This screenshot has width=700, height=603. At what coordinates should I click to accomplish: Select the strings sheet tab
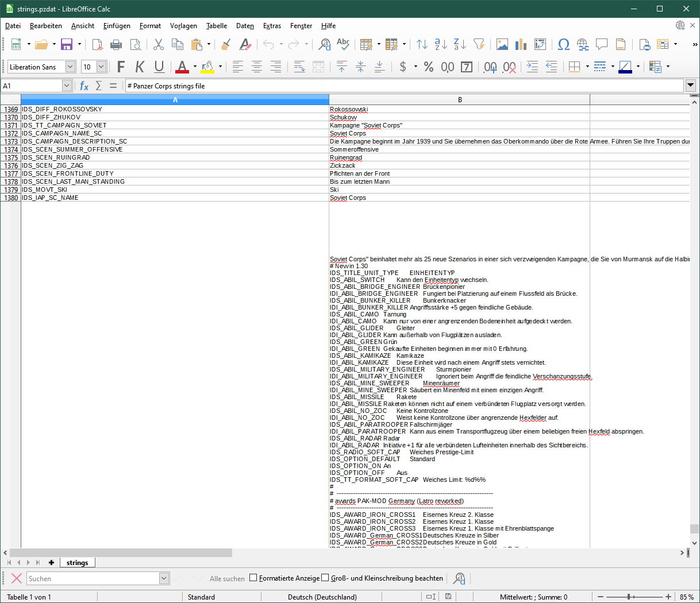tap(77, 563)
